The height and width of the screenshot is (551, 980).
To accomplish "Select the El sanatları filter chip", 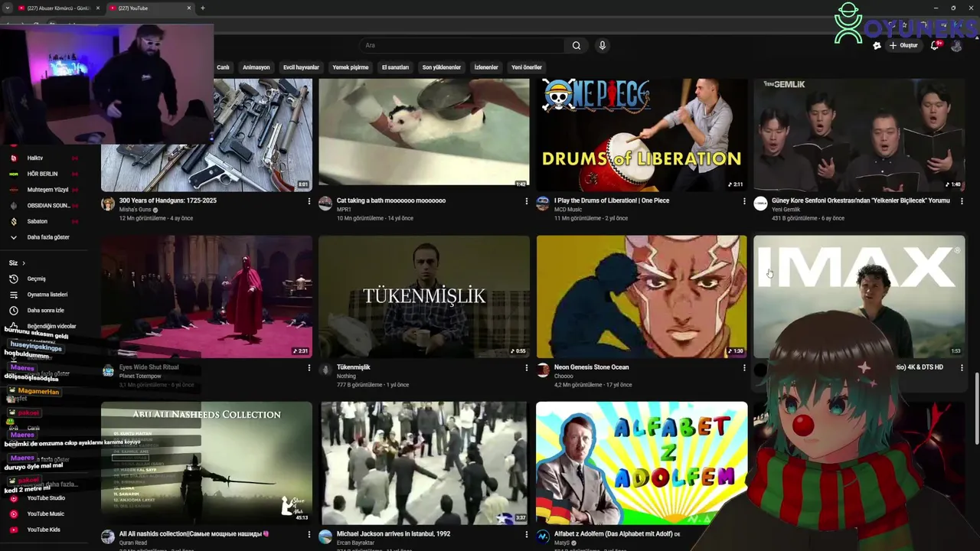I will coord(395,67).
